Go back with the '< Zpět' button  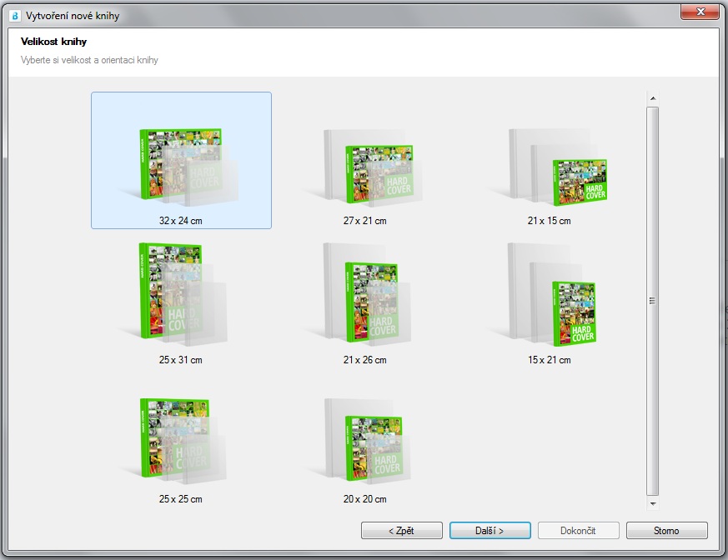coord(402,531)
